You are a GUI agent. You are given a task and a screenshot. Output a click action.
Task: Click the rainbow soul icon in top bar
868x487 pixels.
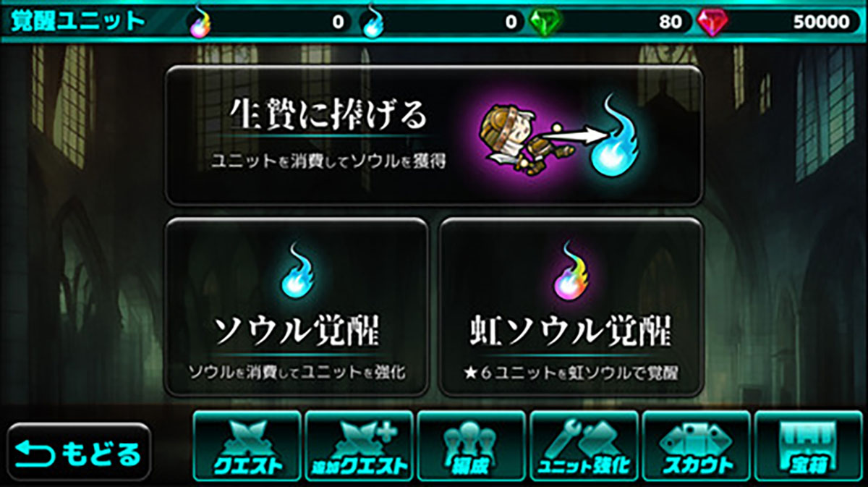(198, 22)
